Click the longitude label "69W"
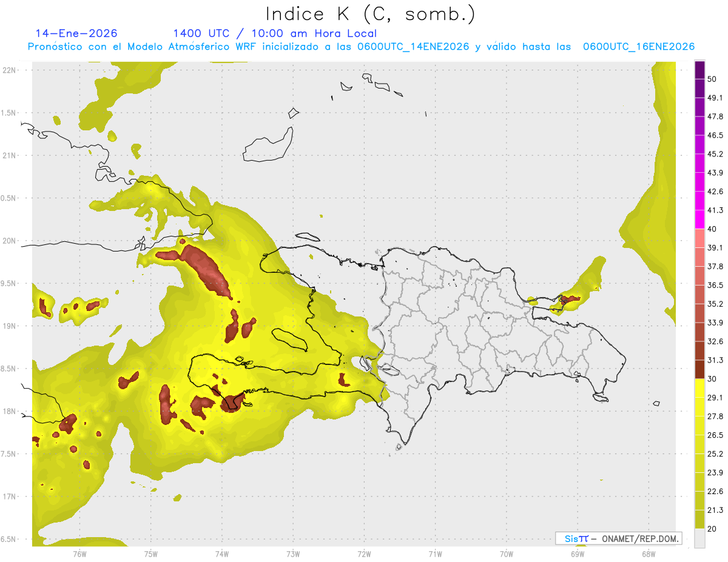 coord(578,554)
